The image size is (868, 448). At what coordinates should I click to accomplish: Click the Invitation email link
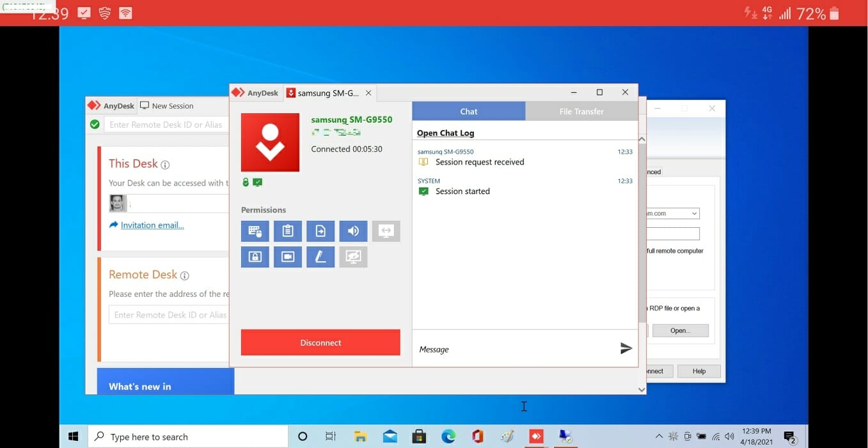[152, 225]
